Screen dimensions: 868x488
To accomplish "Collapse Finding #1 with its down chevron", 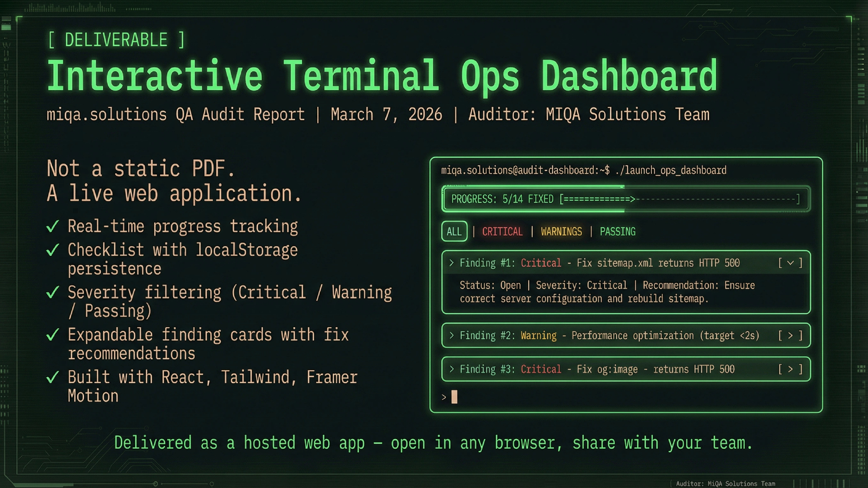I will pos(790,263).
